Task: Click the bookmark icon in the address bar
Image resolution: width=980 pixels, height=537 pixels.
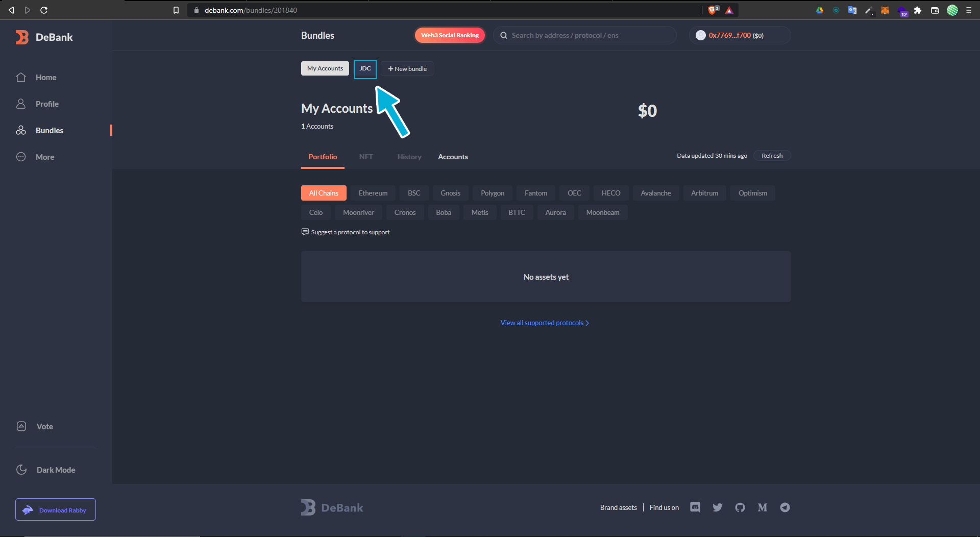Action: pos(176,10)
